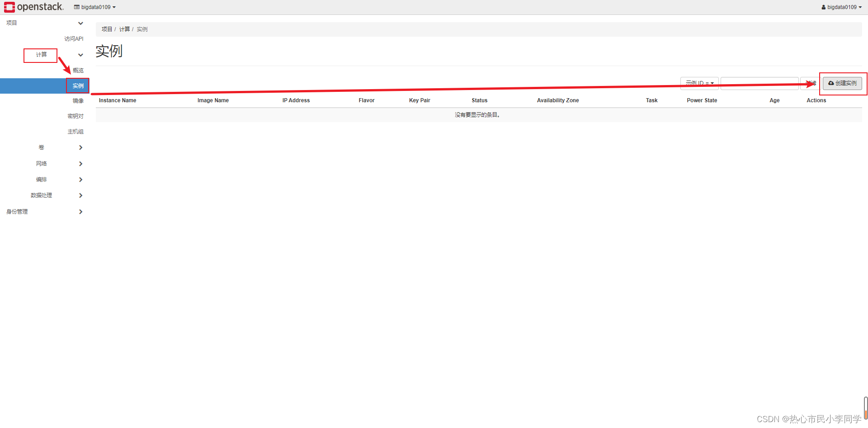Image resolution: width=868 pixels, height=428 pixels.
Task: Expand the 卷 volumes group
Action: (44, 147)
